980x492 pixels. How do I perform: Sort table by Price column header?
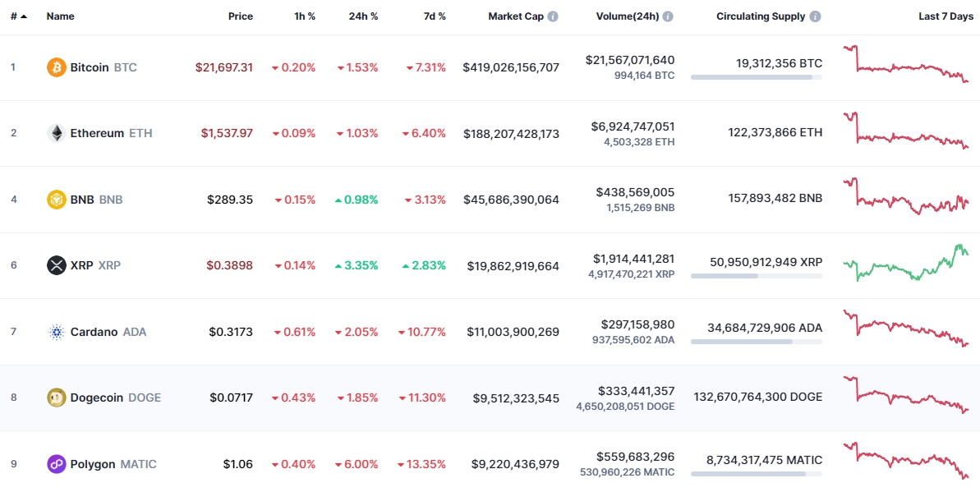[x=241, y=16]
